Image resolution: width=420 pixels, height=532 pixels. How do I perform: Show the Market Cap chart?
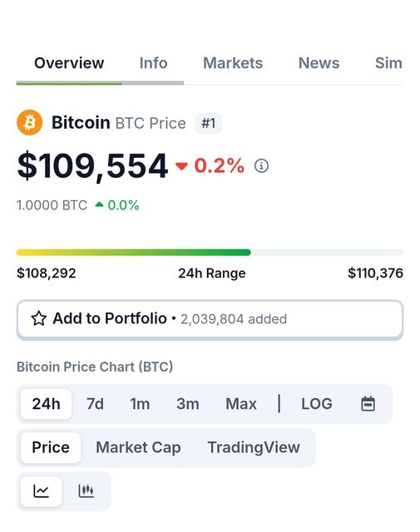click(138, 447)
